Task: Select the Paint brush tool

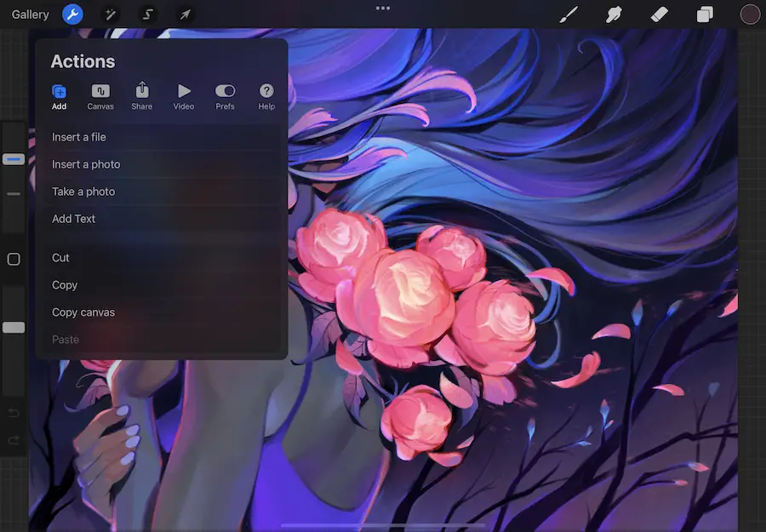Action: coord(569,14)
